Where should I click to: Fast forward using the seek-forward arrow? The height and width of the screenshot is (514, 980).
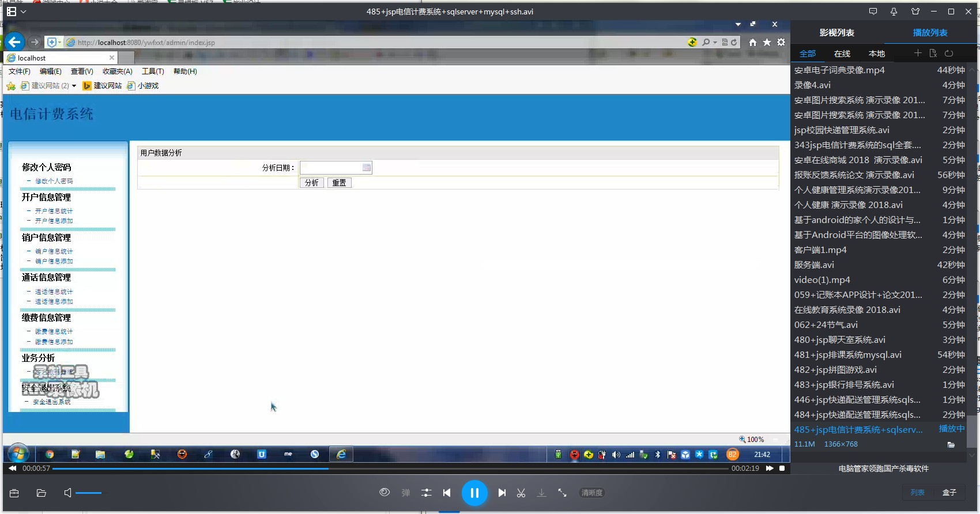pyautogui.click(x=769, y=468)
